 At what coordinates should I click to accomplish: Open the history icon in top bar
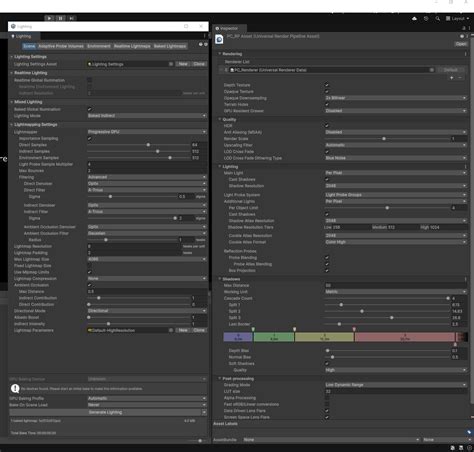coord(426,19)
